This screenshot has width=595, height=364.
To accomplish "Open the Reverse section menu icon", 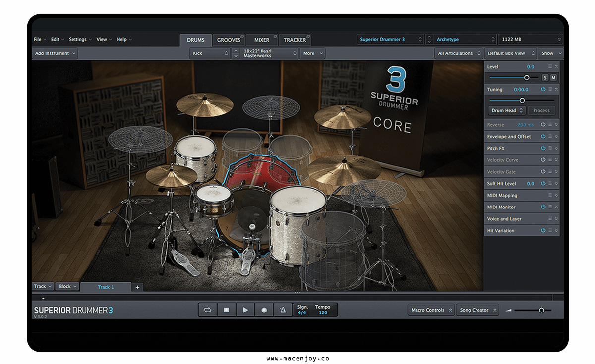I will click(x=550, y=125).
